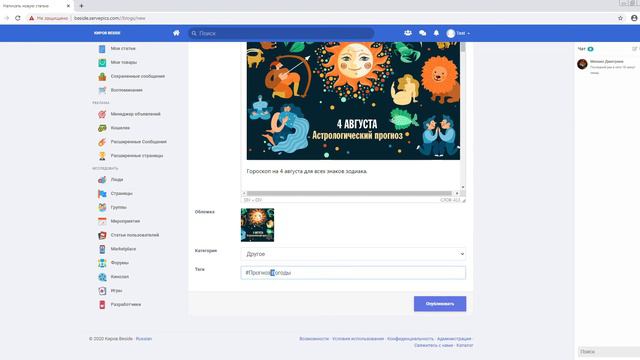Focus the chat Поиск search field
This screenshot has width=640, height=360.
tap(609, 351)
